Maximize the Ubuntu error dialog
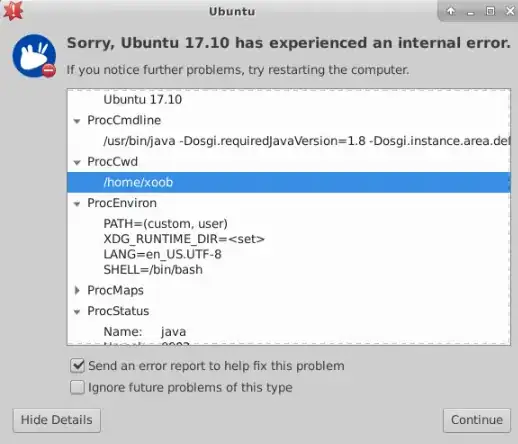518x444 pixels. (x=490, y=11)
